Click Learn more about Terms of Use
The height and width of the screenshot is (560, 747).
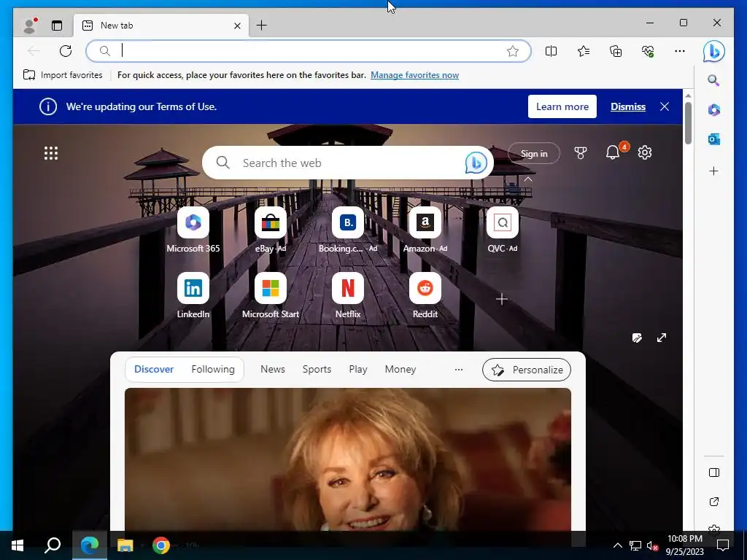point(562,106)
